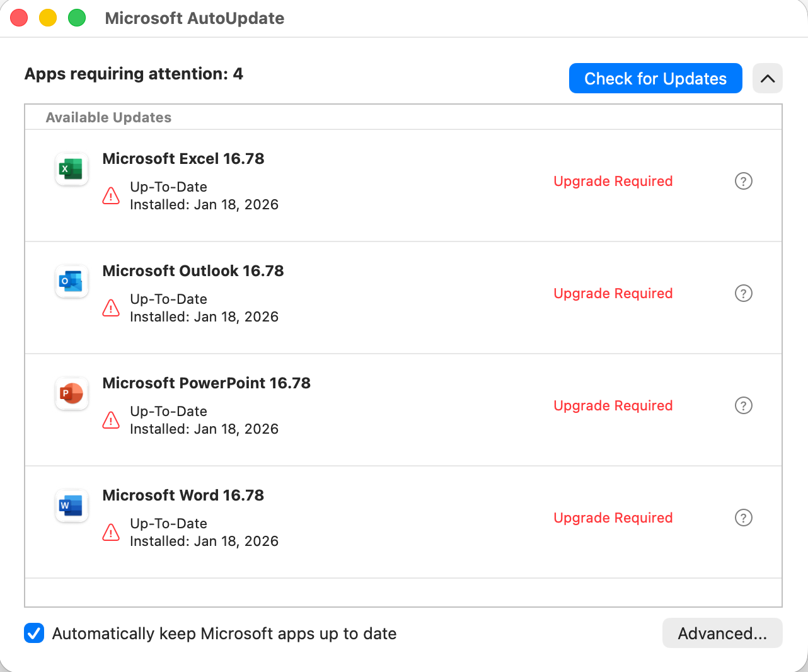Open the Advanced settings

(722, 633)
